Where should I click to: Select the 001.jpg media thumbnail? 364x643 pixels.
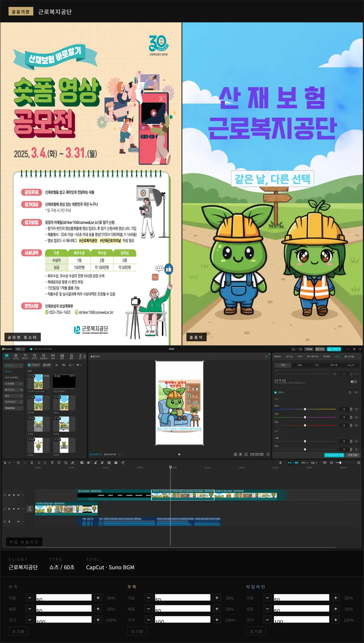[x=38, y=403]
